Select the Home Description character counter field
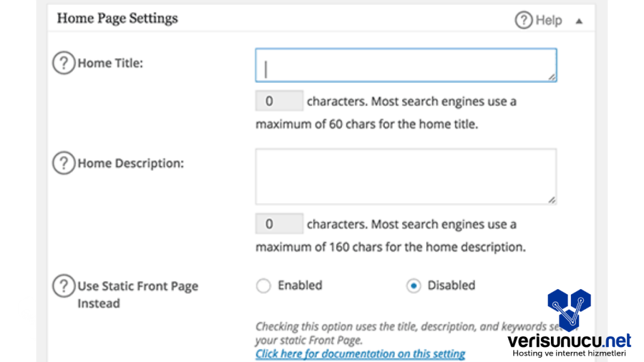The height and width of the screenshot is (362, 644). tap(279, 224)
